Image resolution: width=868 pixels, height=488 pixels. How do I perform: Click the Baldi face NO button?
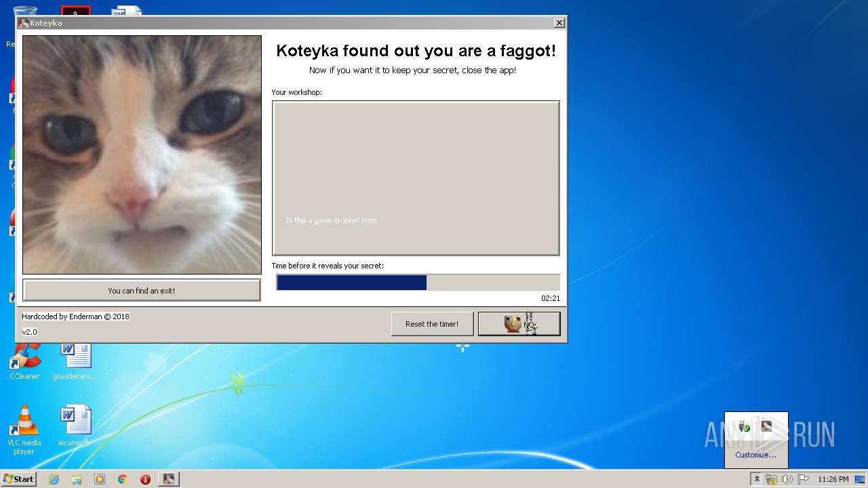tap(519, 324)
